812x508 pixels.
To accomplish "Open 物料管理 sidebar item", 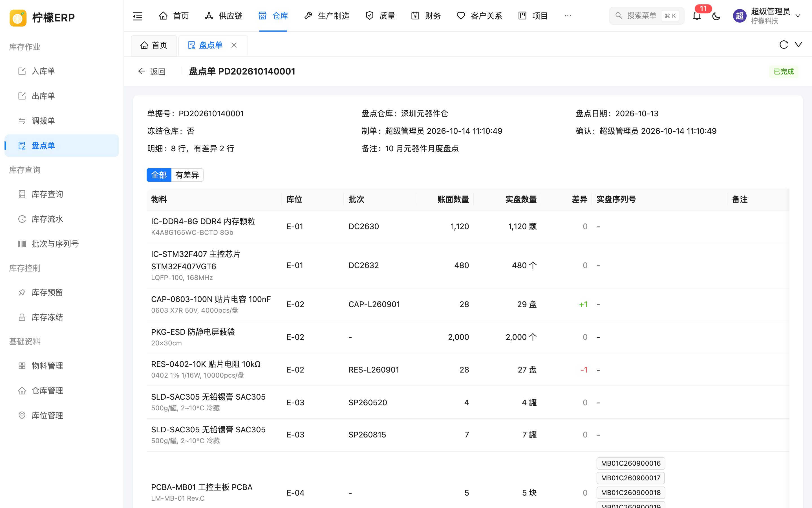I will click(x=62, y=365).
